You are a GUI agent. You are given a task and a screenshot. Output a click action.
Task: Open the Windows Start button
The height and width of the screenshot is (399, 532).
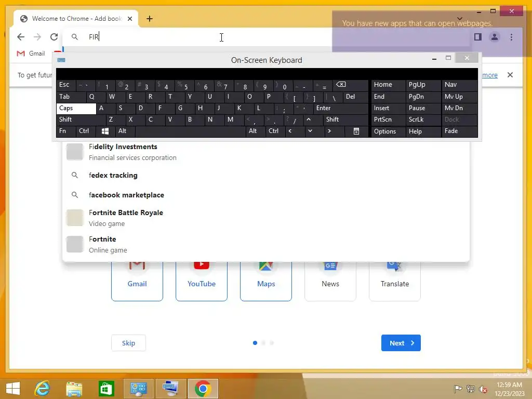point(13,389)
